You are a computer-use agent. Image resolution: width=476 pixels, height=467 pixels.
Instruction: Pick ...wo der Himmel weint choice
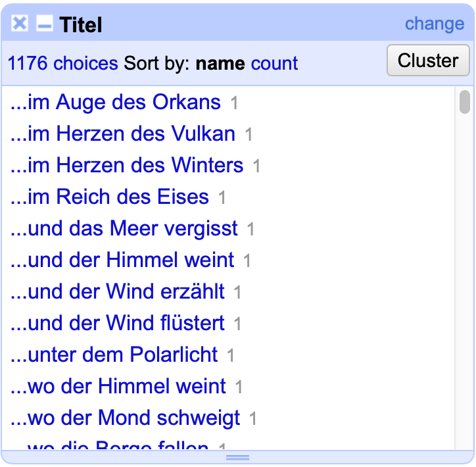click(x=118, y=386)
